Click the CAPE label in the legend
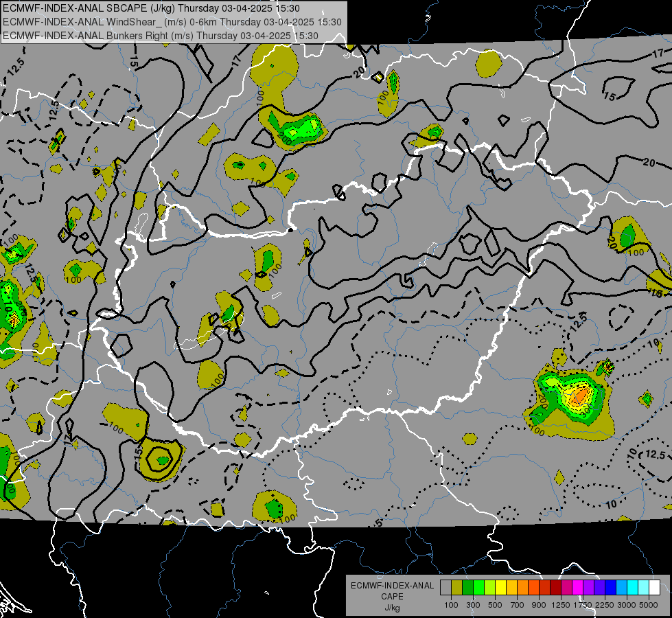672x618 pixels. [x=392, y=596]
